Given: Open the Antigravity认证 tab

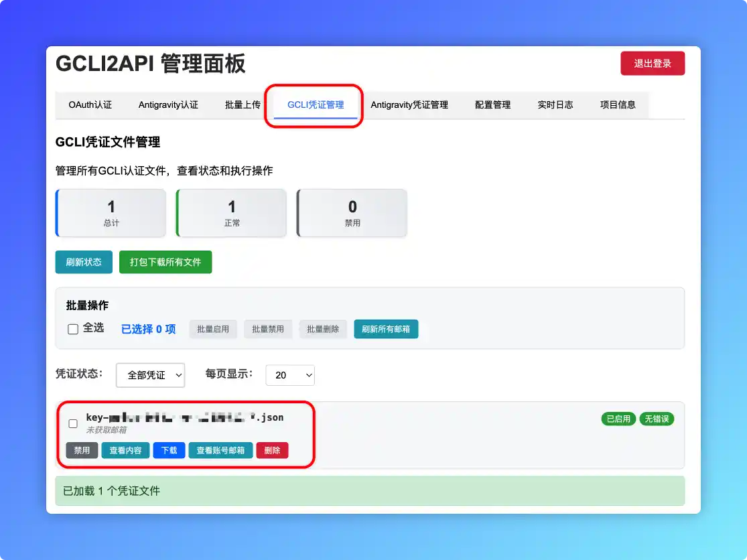Looking at the screenshot, I should (x=168, y=105).
